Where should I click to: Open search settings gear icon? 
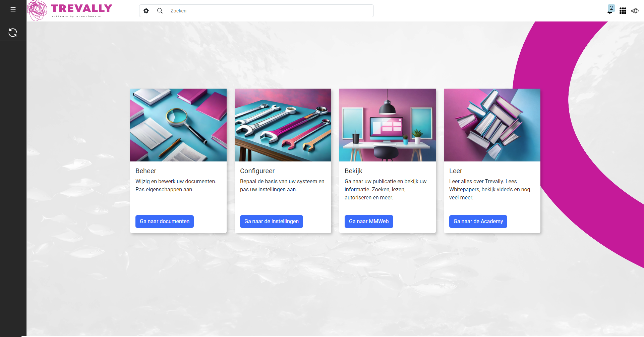coord(146,11)
